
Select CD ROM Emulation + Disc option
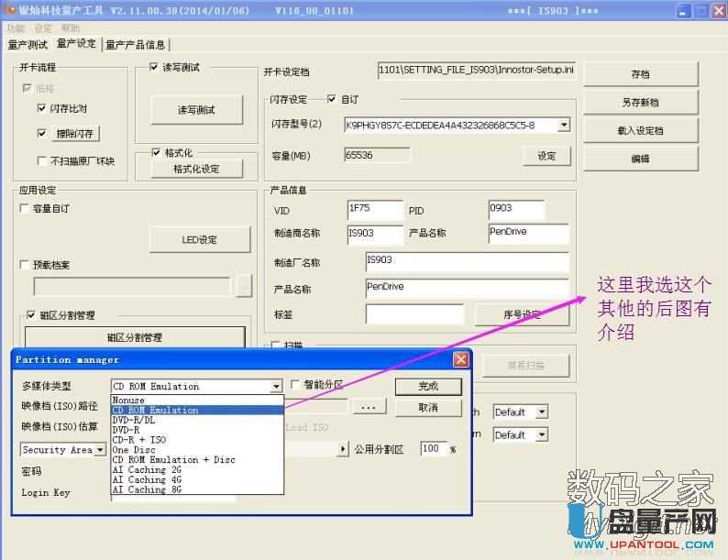[173, 460]
